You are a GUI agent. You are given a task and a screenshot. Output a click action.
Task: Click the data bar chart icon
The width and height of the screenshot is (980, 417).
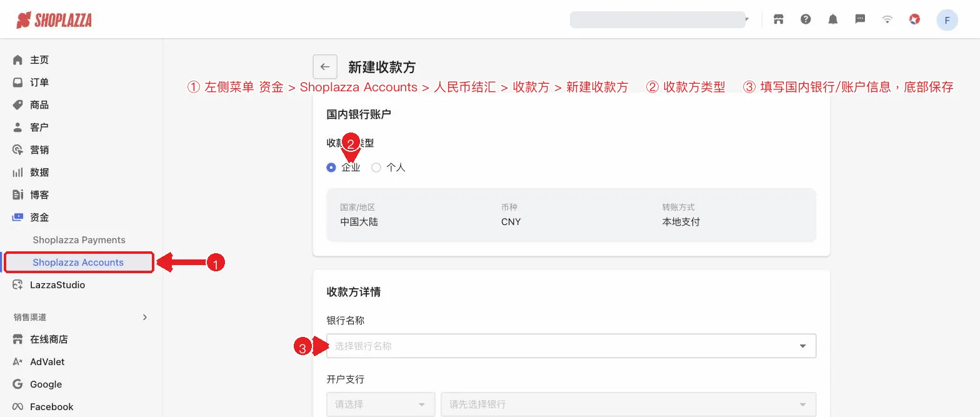tap(17, 173)
